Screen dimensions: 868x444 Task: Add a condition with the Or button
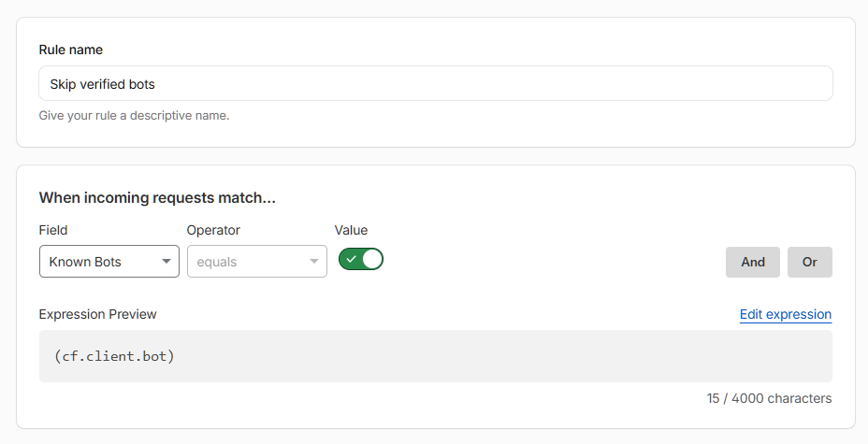[810, 262]
